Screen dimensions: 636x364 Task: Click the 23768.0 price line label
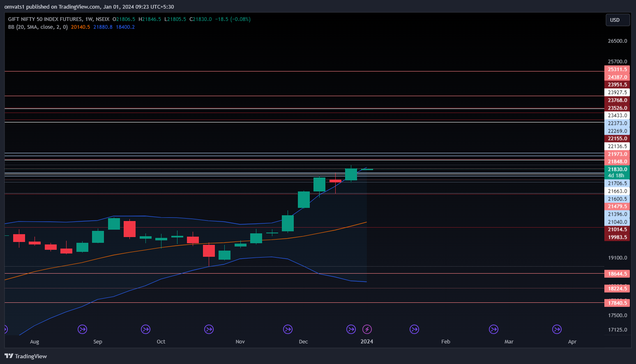coord(617,100)
